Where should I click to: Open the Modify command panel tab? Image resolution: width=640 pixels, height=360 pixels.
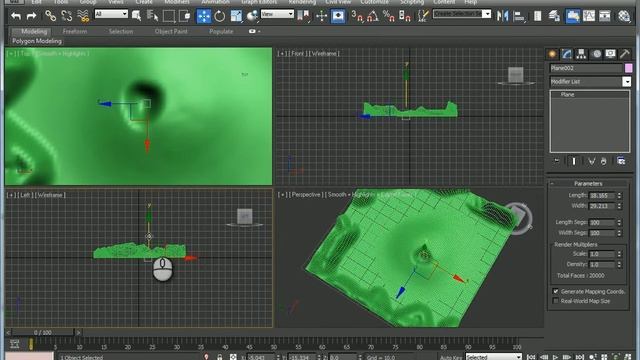pos(567,54)
